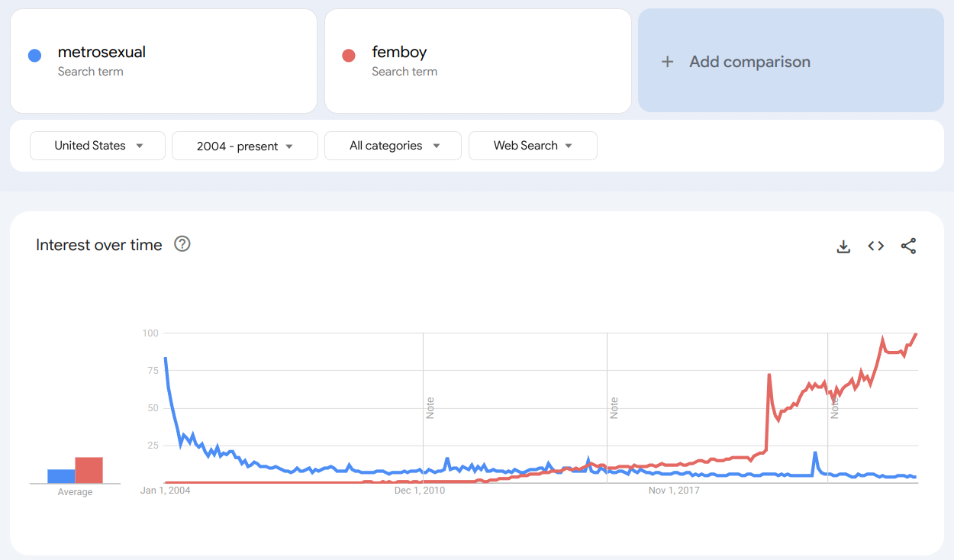Change the Web Search type dropdown
The image size is (954, 560).
coord(533,146)
